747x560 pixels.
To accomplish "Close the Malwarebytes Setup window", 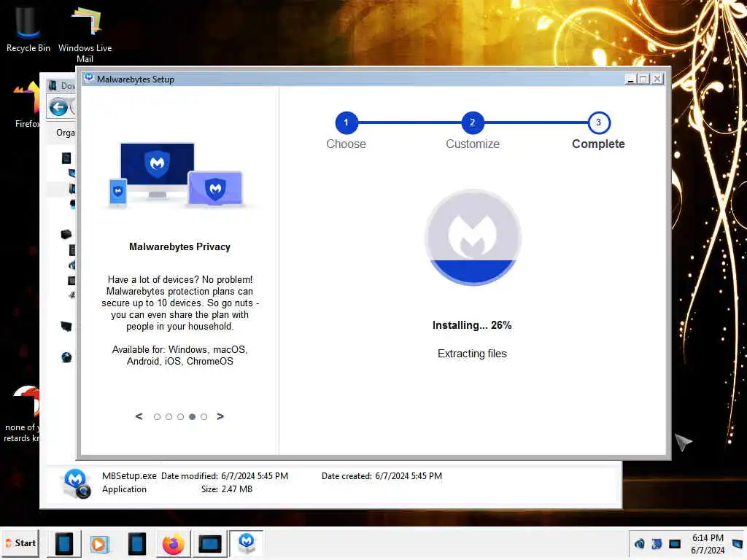I will coord(657,79).
